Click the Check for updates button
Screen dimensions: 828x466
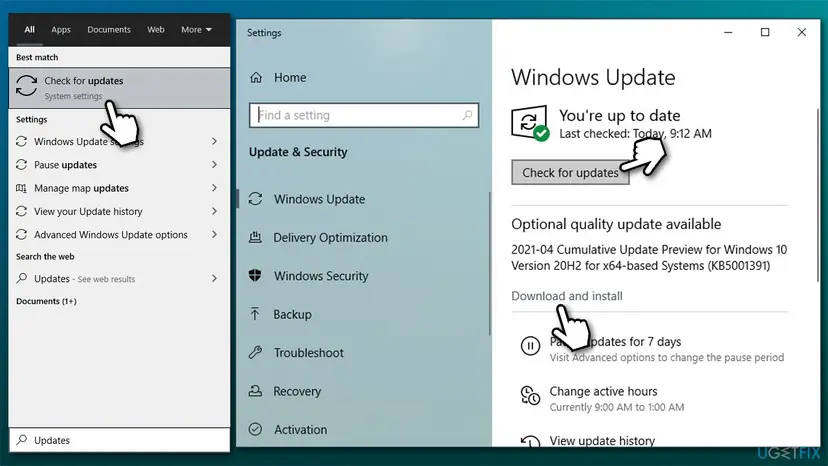(570, 172)
